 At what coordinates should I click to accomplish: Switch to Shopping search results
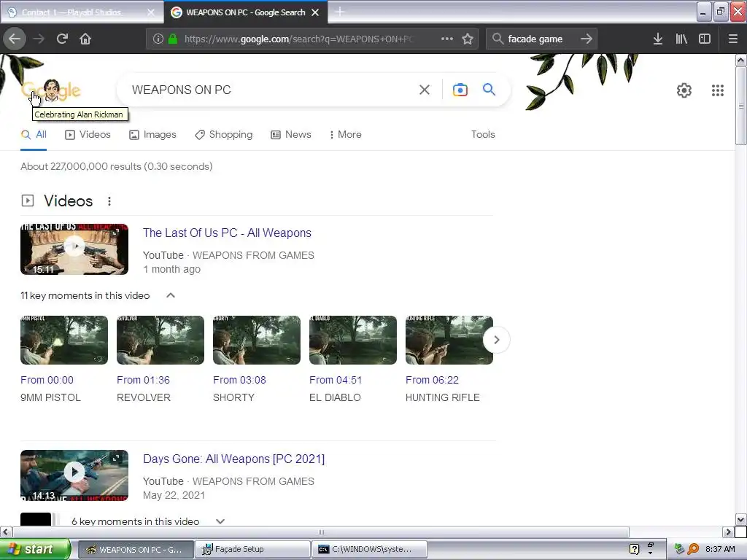[224, 135]
